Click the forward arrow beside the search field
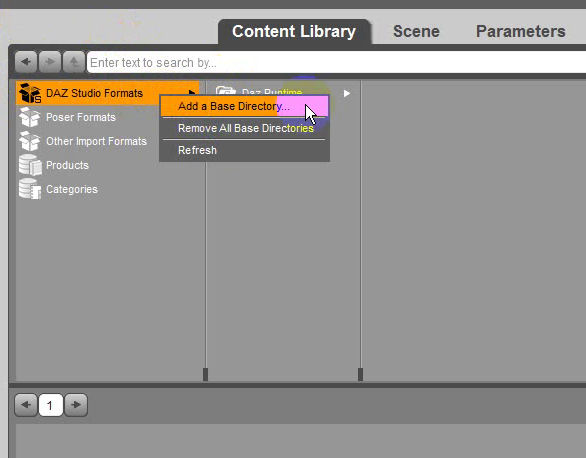586x458 pixels. (50, 62)
